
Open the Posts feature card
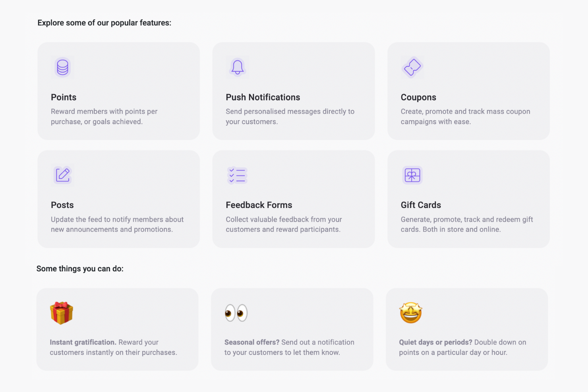pyautogui.click(x=118, y=199)
